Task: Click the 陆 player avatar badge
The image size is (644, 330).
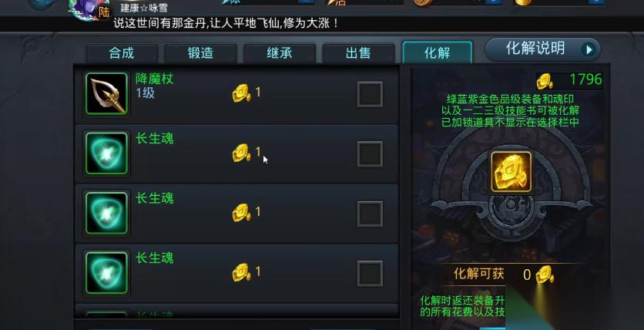Action: click(104, 12)
